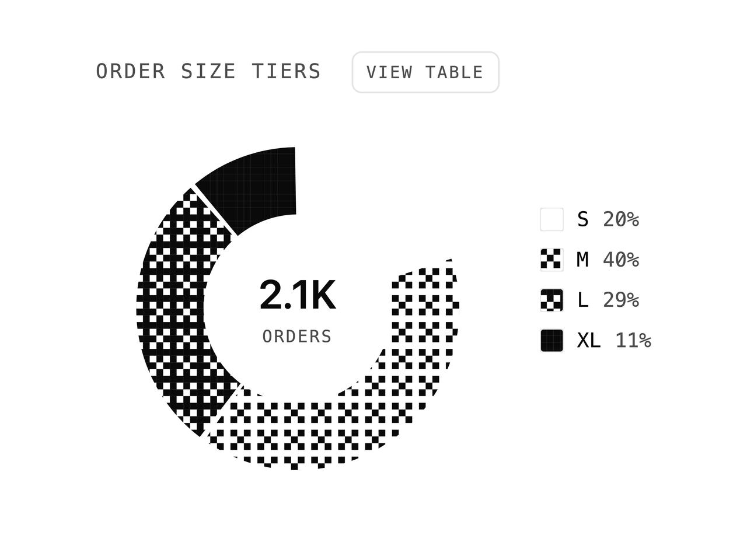Click the 20% value in legend
The height and width of the screenshot is (560, 747).
(621, 219)
